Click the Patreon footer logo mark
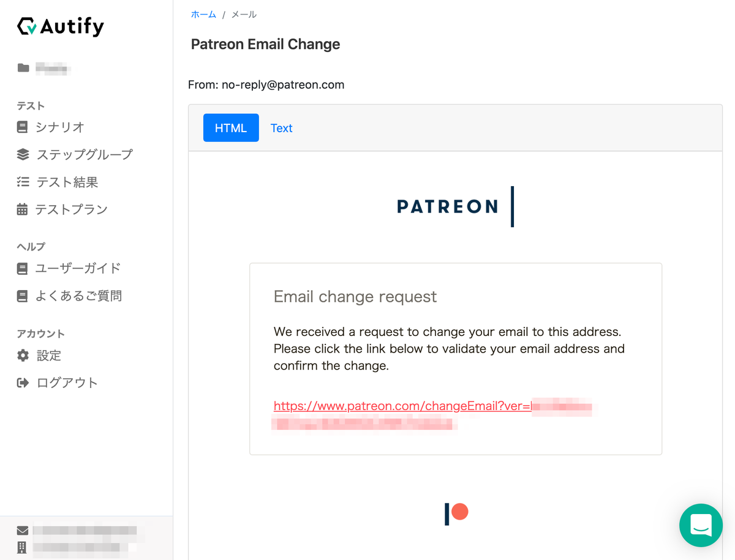Screen dimensions: 735x560 456,513
